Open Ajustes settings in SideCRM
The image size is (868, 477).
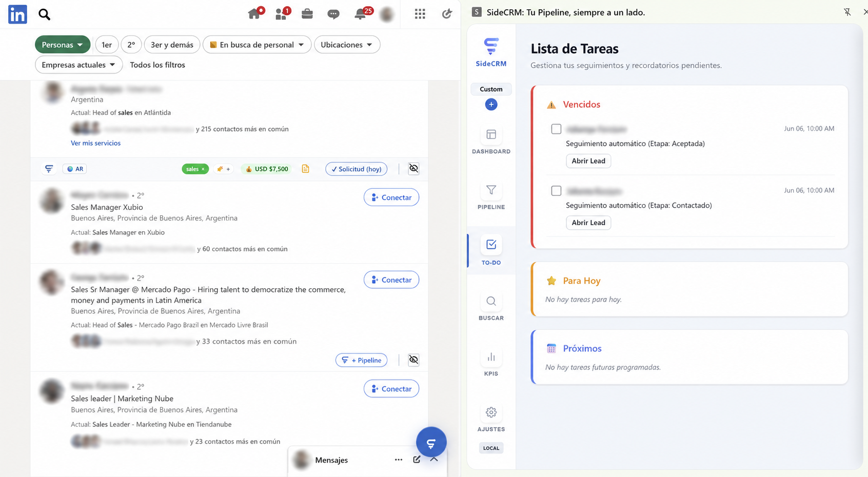click(x=491, y=418)
